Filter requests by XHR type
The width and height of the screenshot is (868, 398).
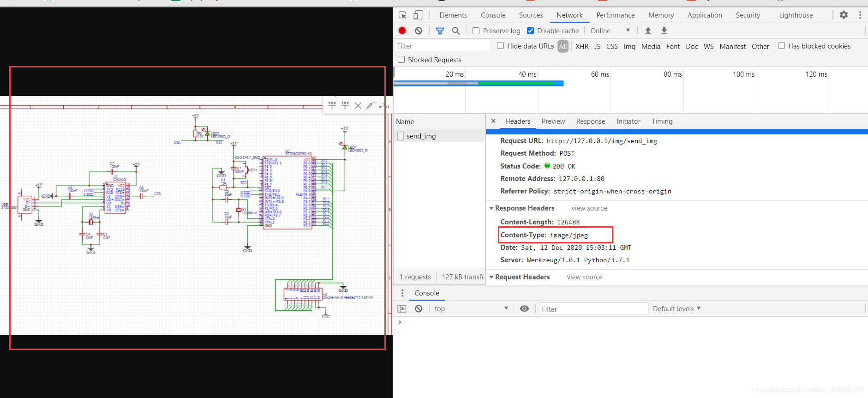pos(582,46)
